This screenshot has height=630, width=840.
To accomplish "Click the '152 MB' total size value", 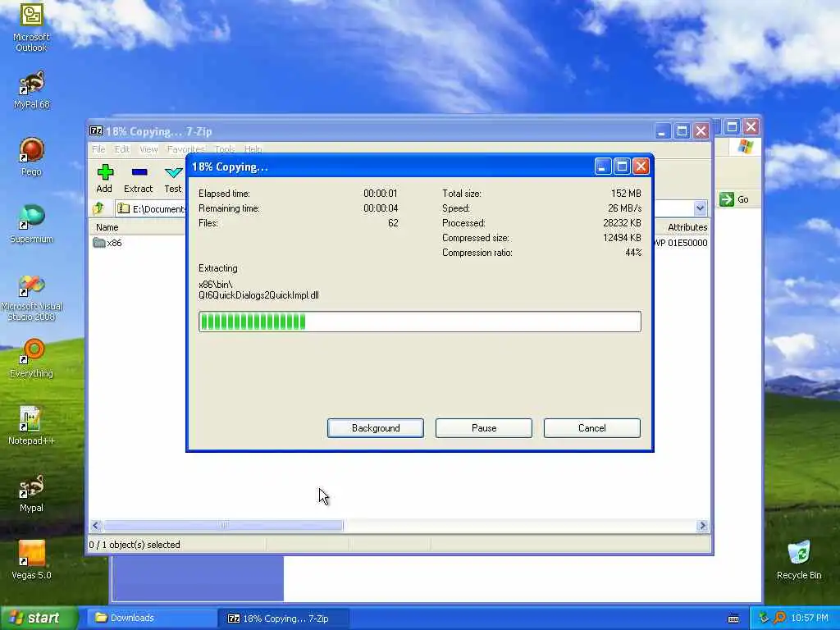I will (626, 193).
